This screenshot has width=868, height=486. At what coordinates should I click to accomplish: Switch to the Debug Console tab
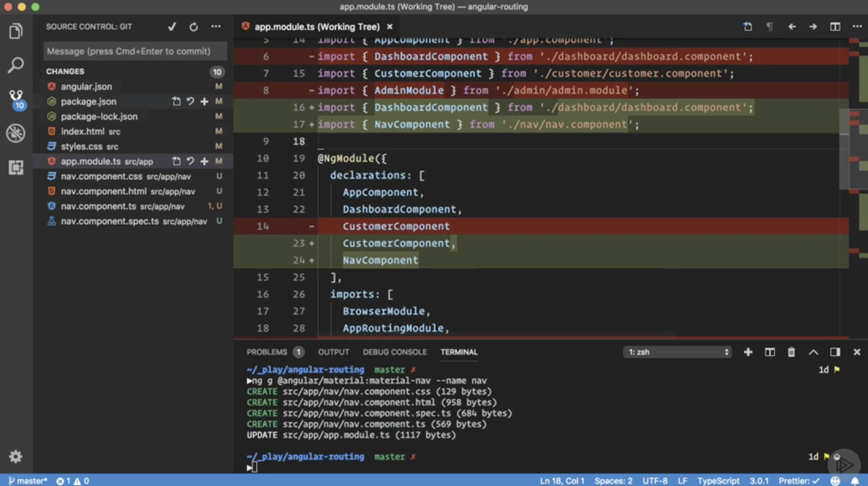[394, 352]
